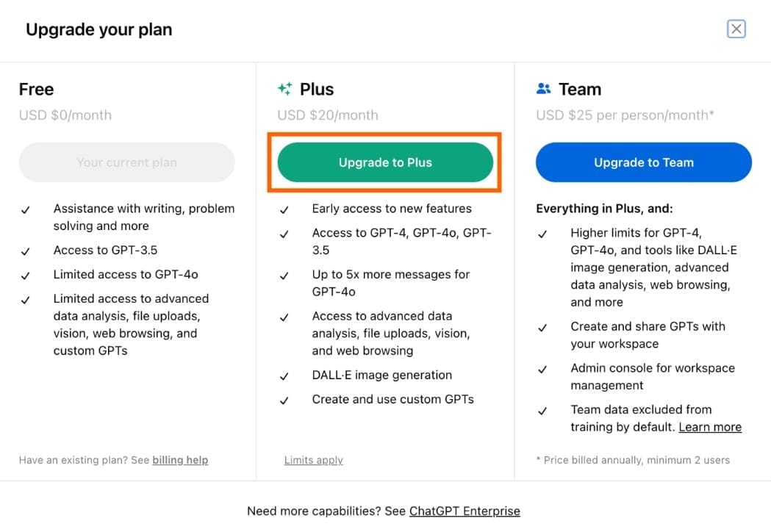
Task: Open the billing help link
Action: pyautogui.click(x=180, y=460)
